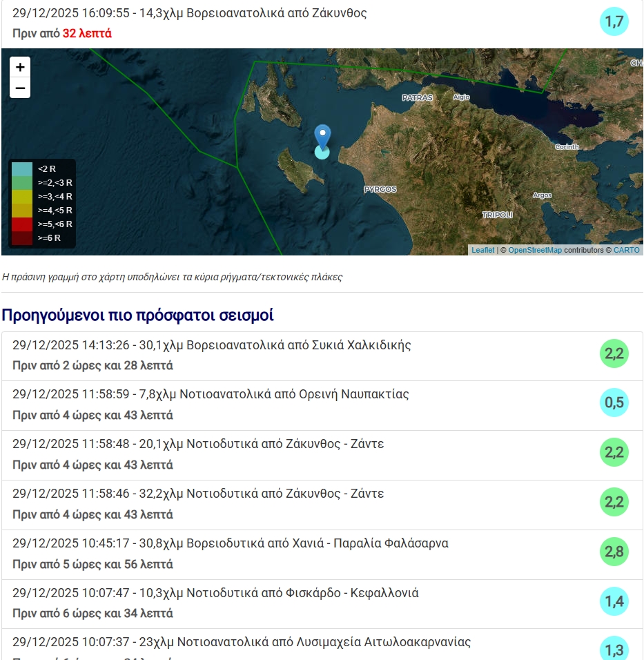Open the Χανιά Παραλία Φαλάσαρνα earthquake entry

point(230,544)
